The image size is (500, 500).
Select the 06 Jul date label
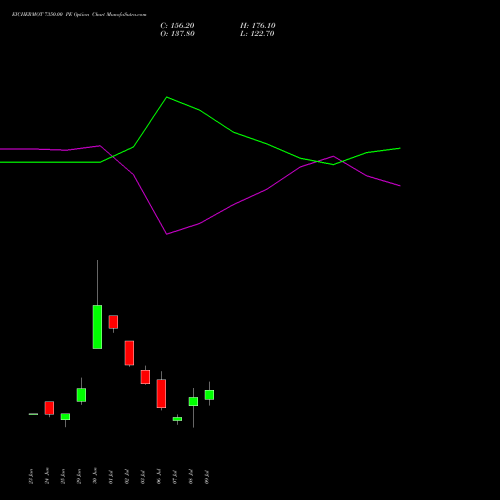coord(159,477)
